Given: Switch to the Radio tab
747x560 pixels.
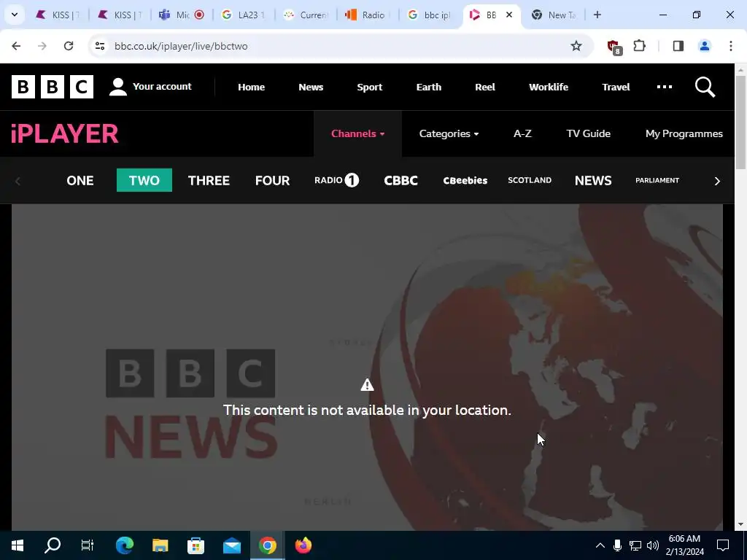Looking at the screenshot, I should pyautogui.click(x=368, y=15).
